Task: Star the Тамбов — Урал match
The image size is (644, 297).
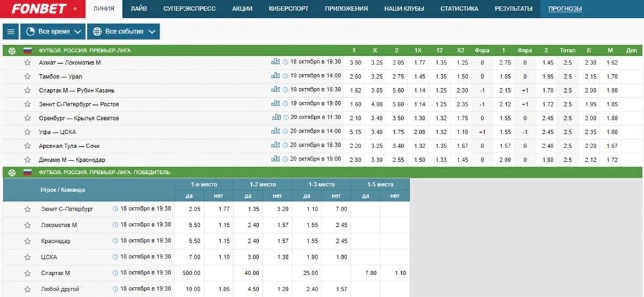Action: tap(28, 77)
